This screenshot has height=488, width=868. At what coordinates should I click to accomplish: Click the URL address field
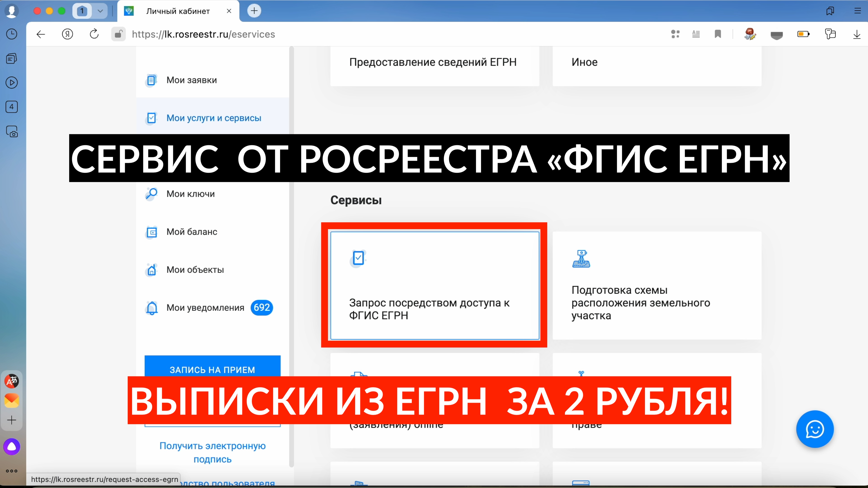click(x=203, y=34)
